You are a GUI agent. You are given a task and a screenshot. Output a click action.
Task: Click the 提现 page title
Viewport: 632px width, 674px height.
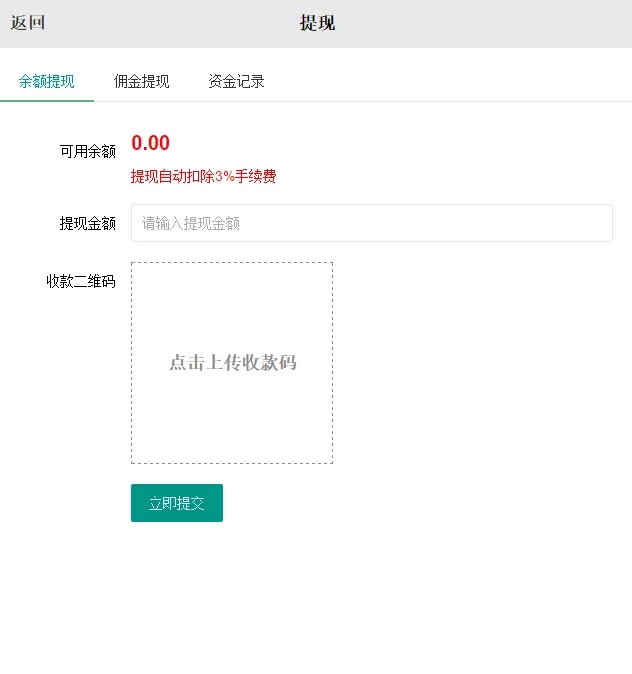(x=317, y=23)
